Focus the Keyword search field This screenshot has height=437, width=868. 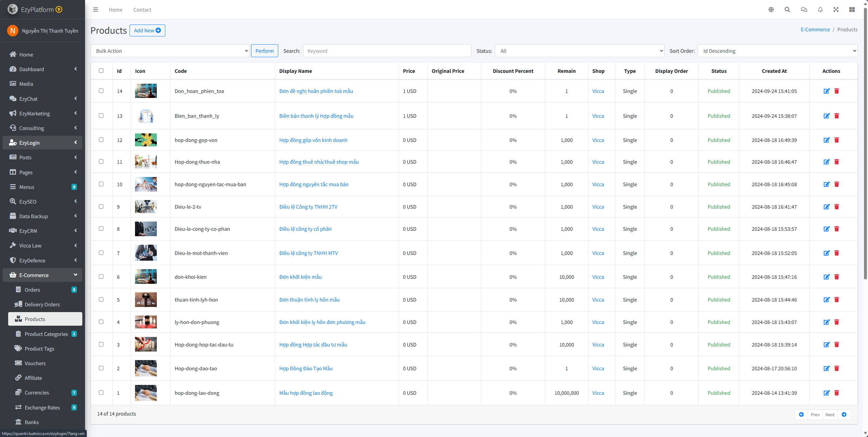(387, 51)
